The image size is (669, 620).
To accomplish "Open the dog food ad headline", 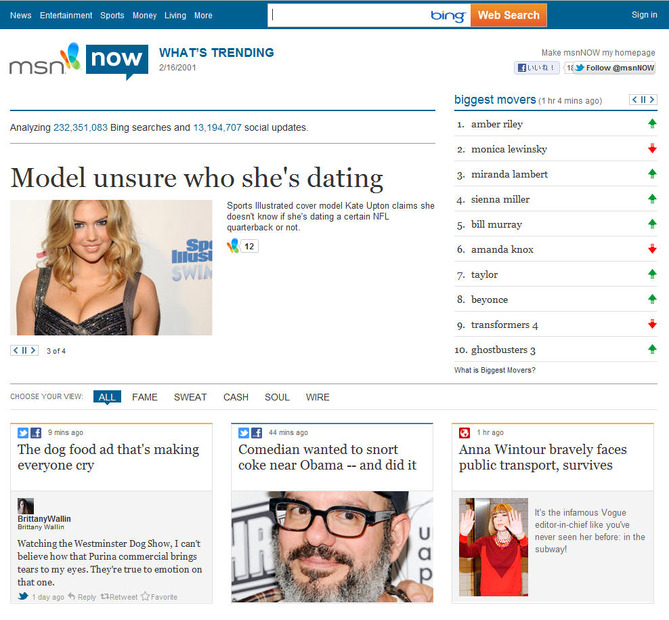I will pyautogui.click(x=108, y=457).
